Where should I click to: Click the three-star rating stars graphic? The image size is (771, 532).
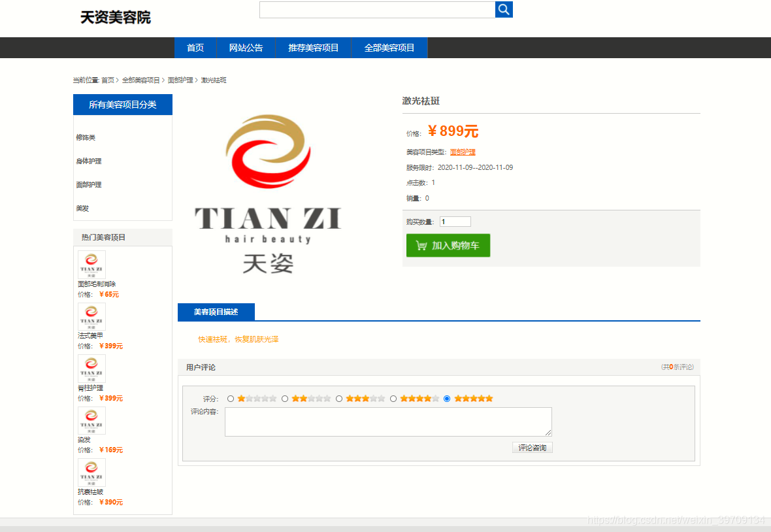(x=365, y=399)
